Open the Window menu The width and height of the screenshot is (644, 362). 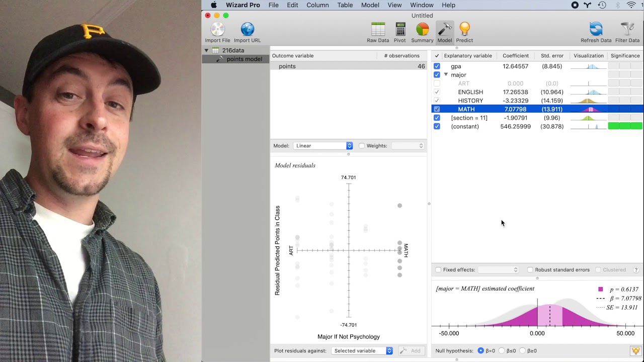[422, 5]
